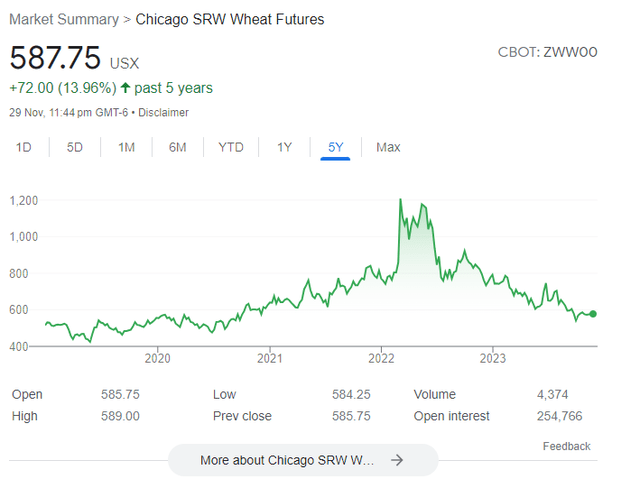This screenshot has width=640, height=479.
Task: Show the Max time range
Action: pos(388,147)
